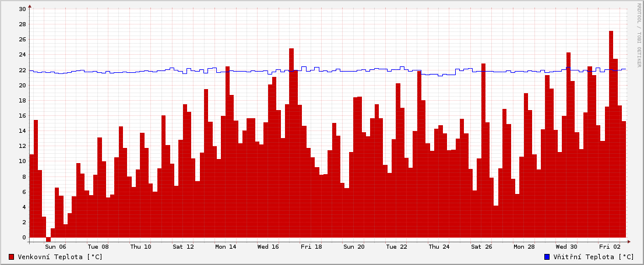Click the y-axis value 20
Screen dimensions: 644x265
click(23, 86)
